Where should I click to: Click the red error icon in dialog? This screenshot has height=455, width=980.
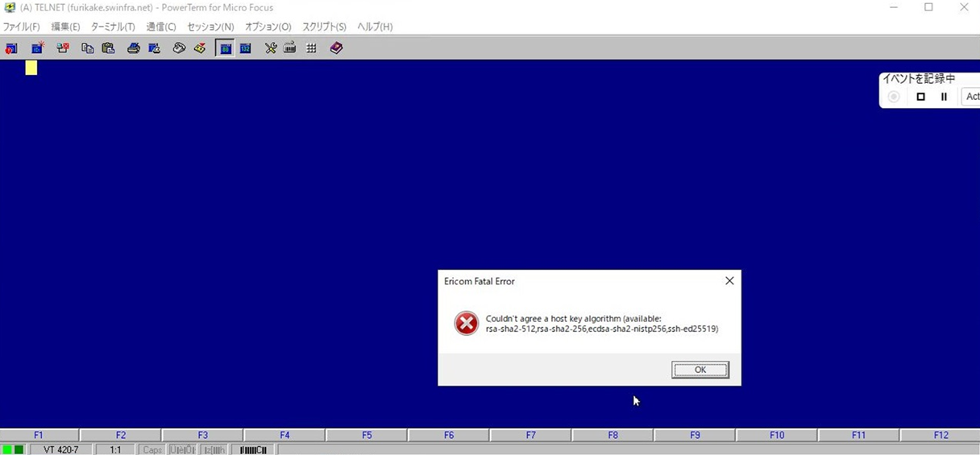point(466,323)
